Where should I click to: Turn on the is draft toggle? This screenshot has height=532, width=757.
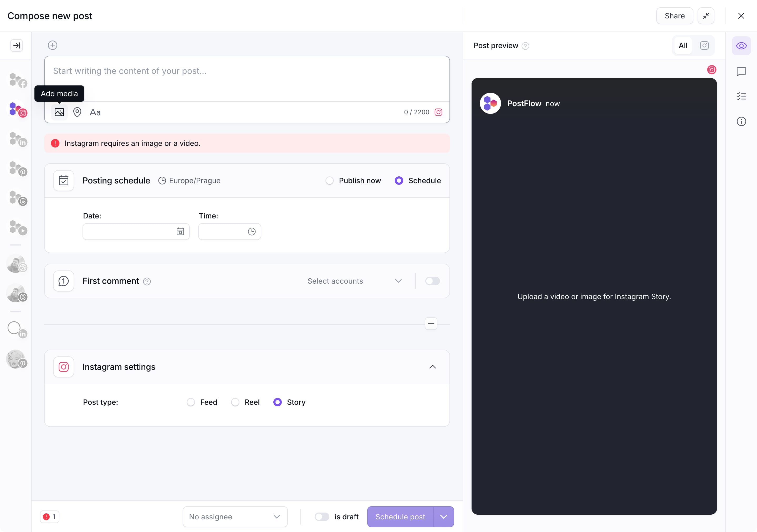tap(322, 517)
